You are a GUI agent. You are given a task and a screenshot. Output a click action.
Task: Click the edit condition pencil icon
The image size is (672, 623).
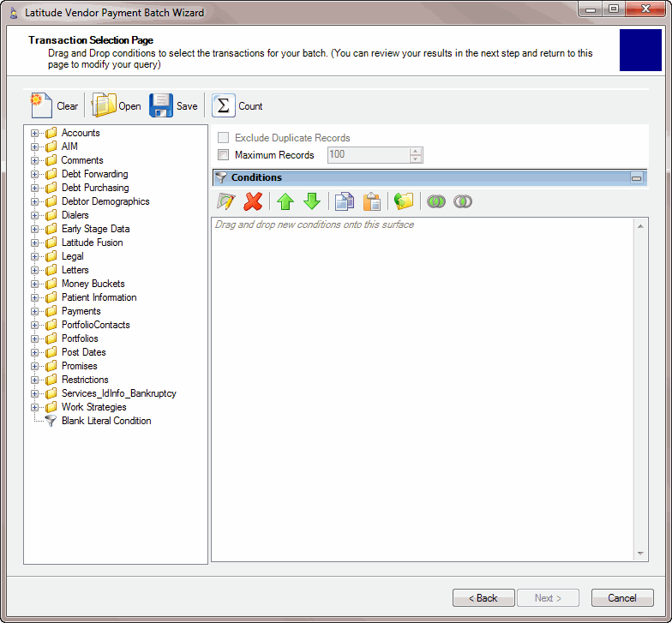coord(226,201)
